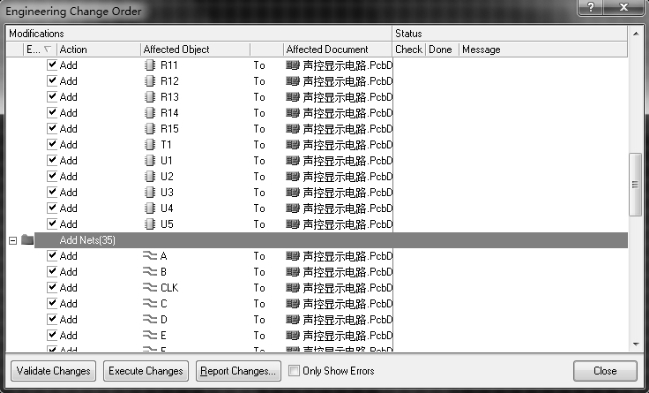Close the Engineering Change Order dialog

point(605,371)
